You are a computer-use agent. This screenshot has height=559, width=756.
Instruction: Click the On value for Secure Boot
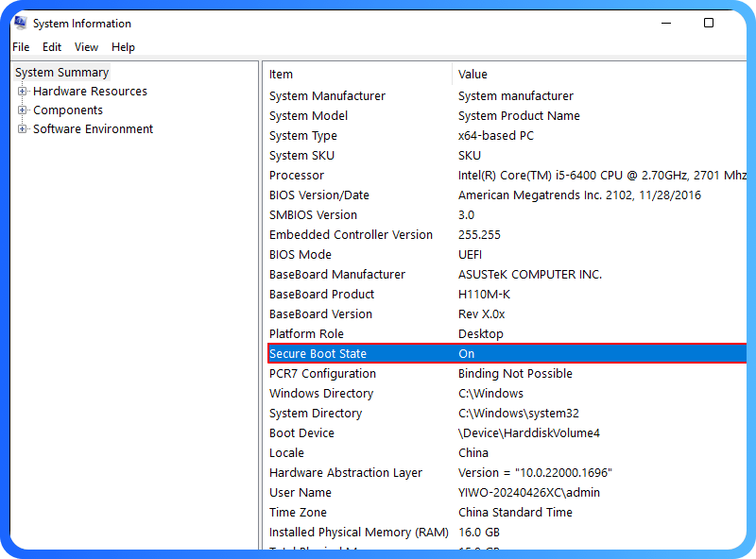[x=466, y=353]
